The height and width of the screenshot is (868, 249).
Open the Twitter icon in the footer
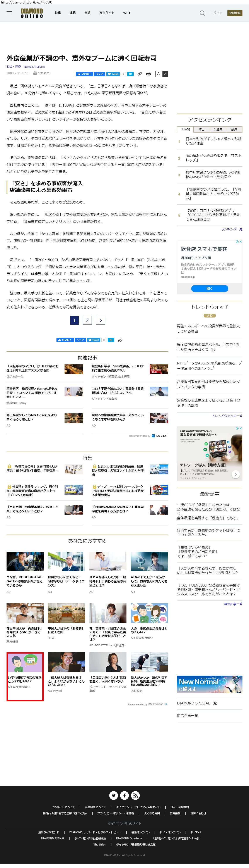click(x=113, y=795)
